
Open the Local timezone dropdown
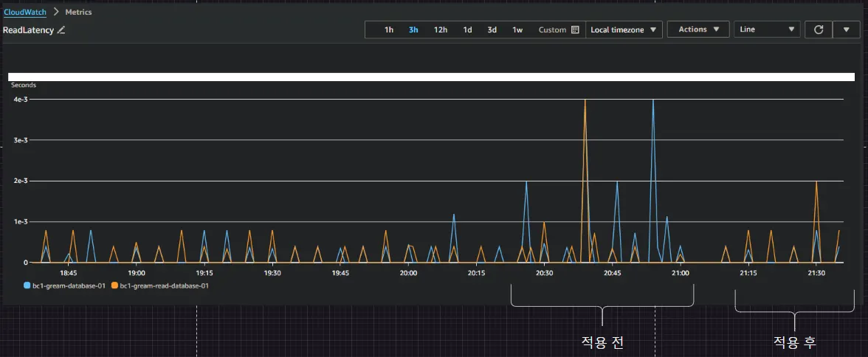(624, 30)
